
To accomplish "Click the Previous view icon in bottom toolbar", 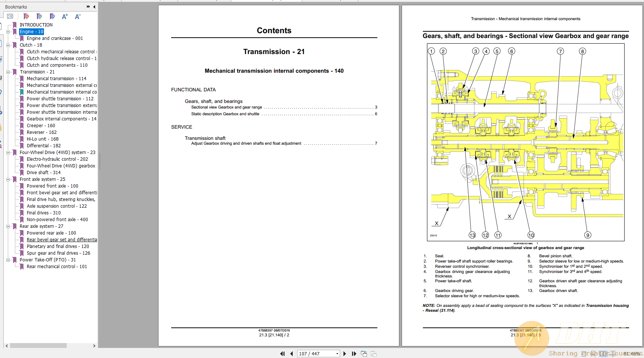I will (364, 353).
